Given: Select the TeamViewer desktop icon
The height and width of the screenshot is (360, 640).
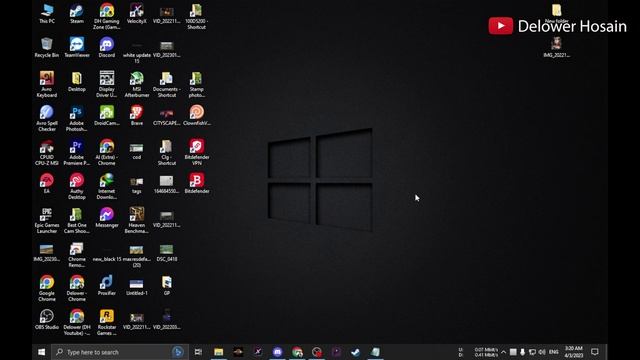Looking at the screenshot, I should click(77, 47).
